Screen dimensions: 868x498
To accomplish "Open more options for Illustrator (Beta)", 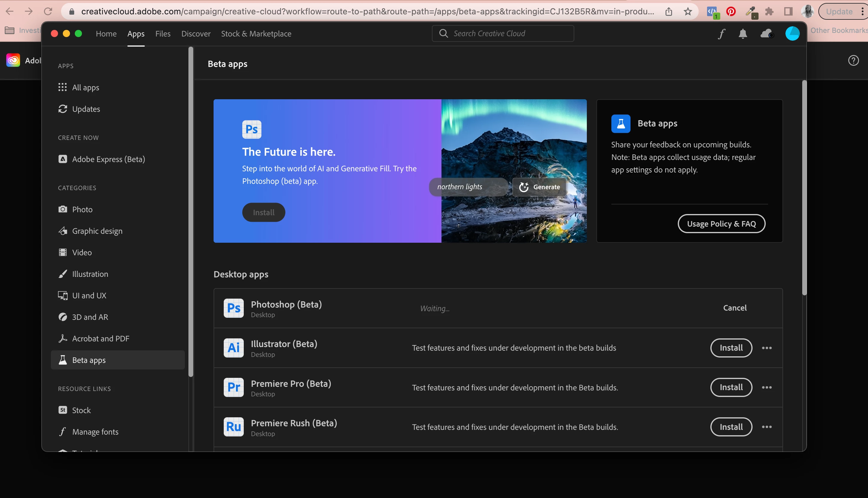I will coord(767,348).
